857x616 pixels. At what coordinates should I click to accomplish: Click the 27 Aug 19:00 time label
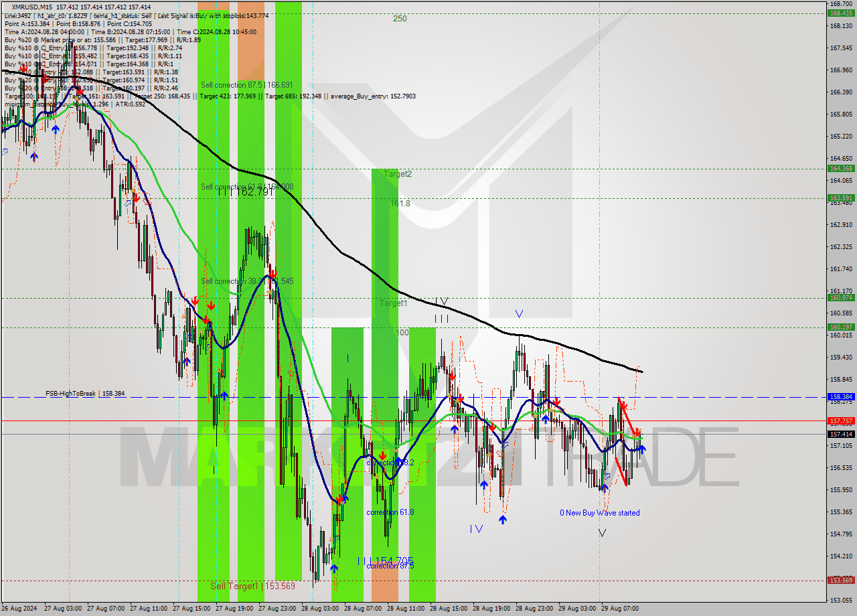[234, 609]
